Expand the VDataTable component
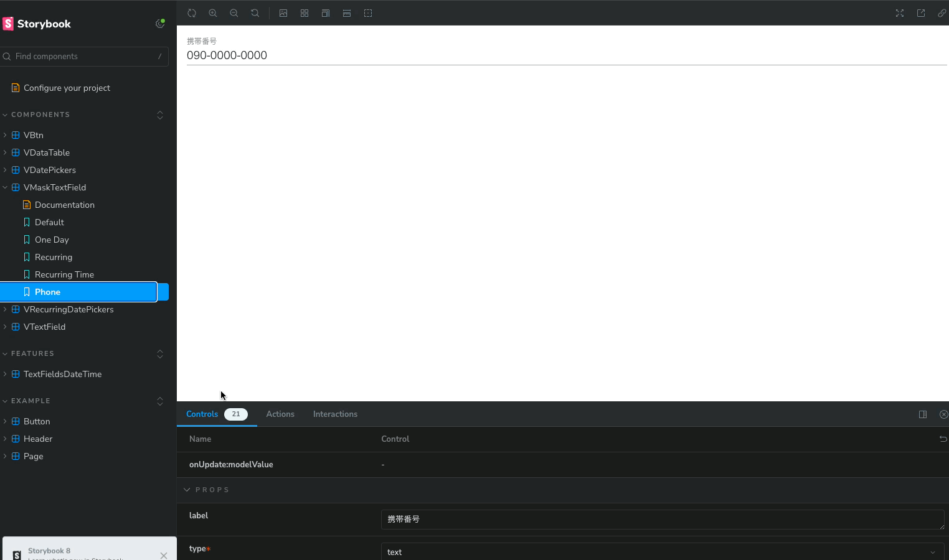 pos(46,152)
